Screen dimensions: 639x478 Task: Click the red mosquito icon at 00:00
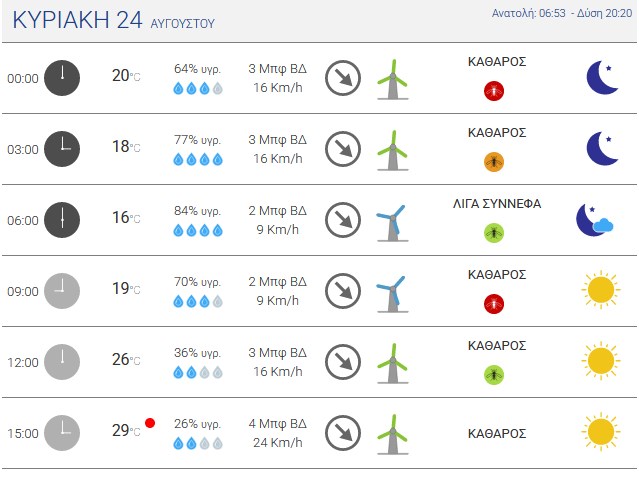pyautogui.click(x=494, y=90)
